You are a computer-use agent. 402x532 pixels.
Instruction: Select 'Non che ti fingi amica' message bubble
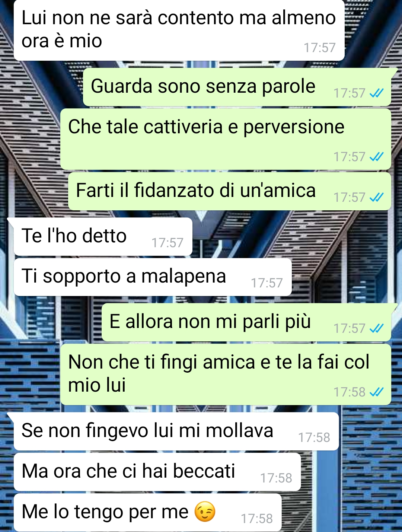tap(226, 374)
